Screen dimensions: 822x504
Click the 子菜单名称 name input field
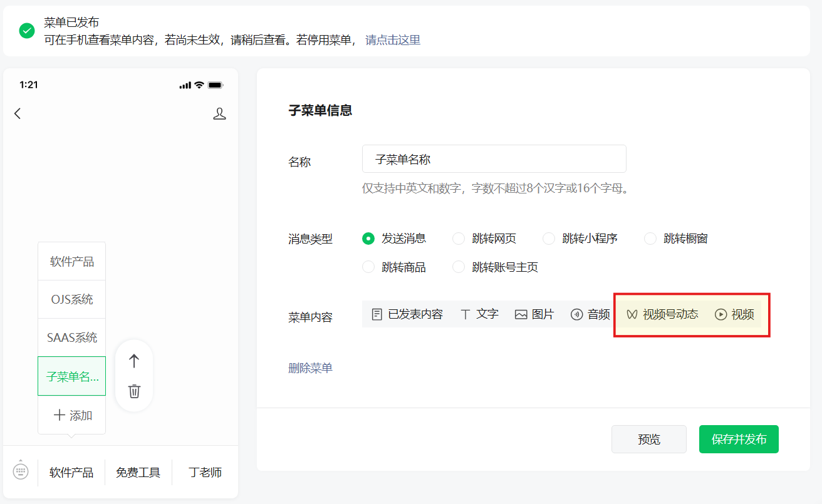click(494, 159)
